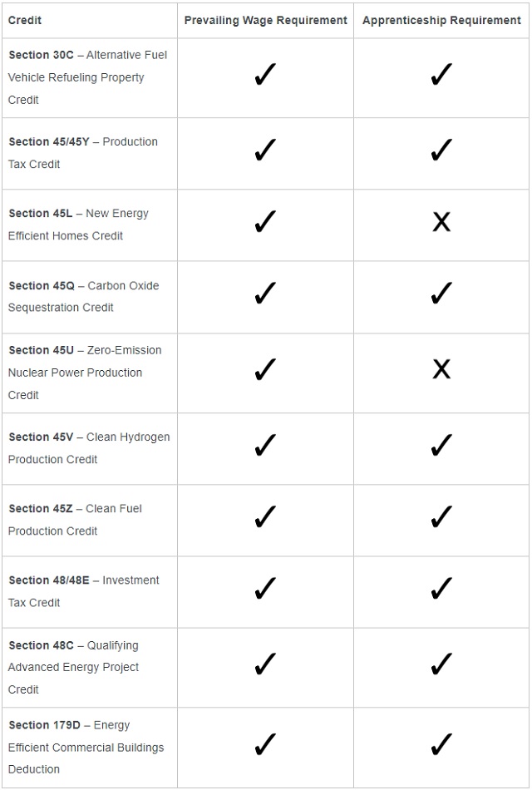This screenshot has width=532, height=790.
Task: Click the Section 45L prevailing wage checkmark
Action: point(265,222)
